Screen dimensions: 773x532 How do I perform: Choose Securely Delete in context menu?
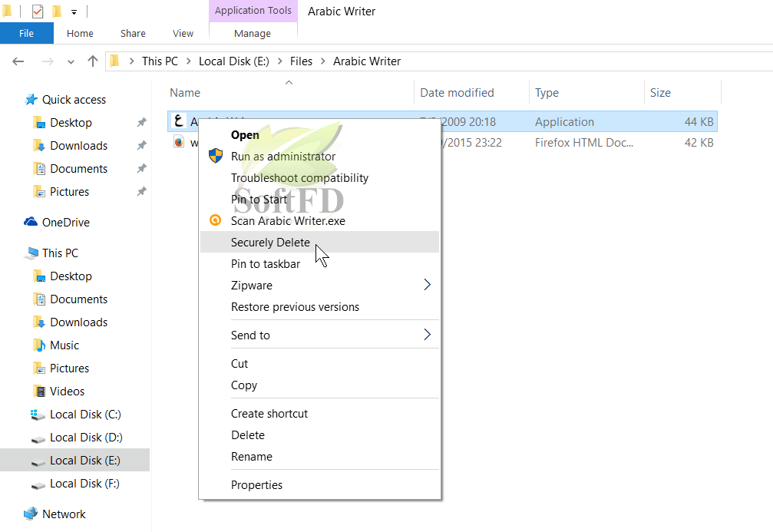point(319,242)
